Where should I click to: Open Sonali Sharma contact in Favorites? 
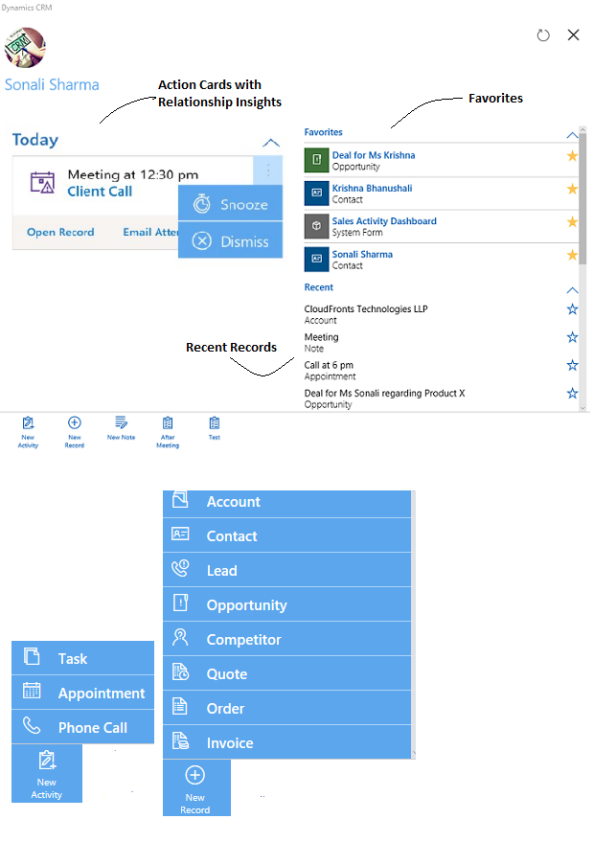362,254
